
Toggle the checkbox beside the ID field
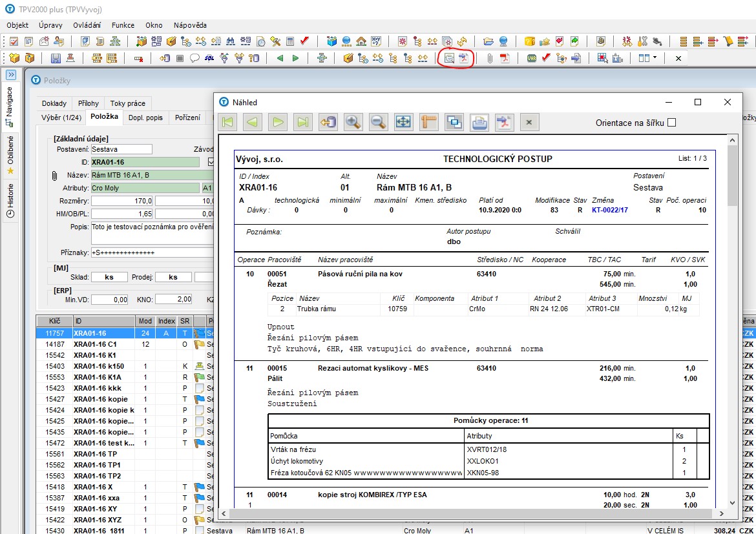click(x=211, y=162)
